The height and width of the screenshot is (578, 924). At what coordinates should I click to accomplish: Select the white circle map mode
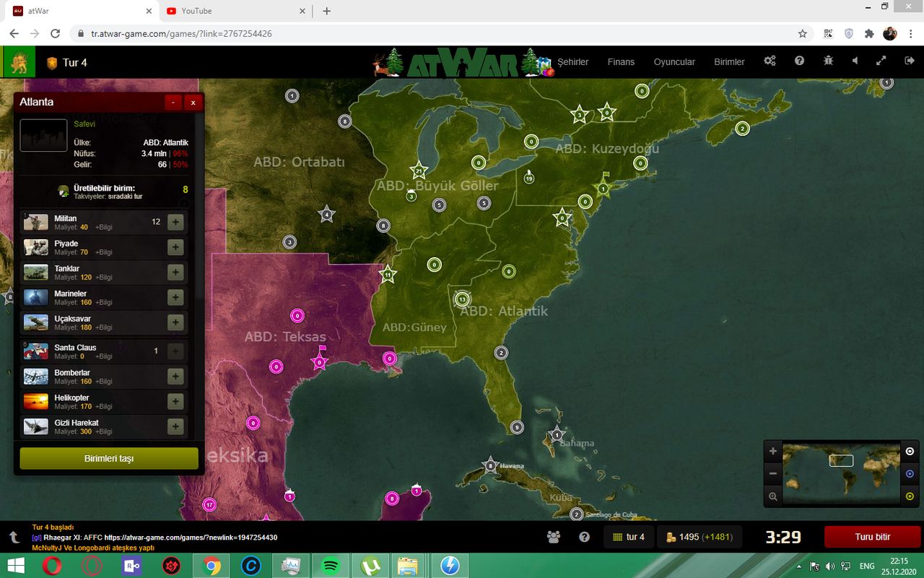click(910, 452)
